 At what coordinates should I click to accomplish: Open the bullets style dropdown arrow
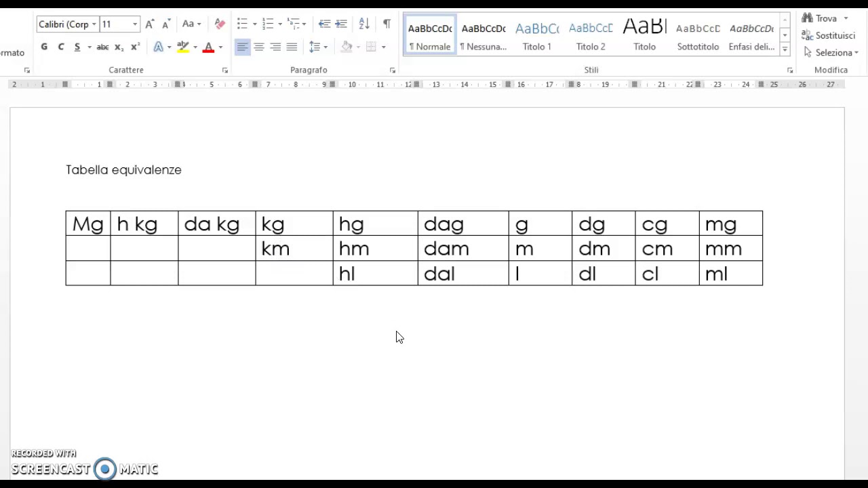(x=255, y=24)
